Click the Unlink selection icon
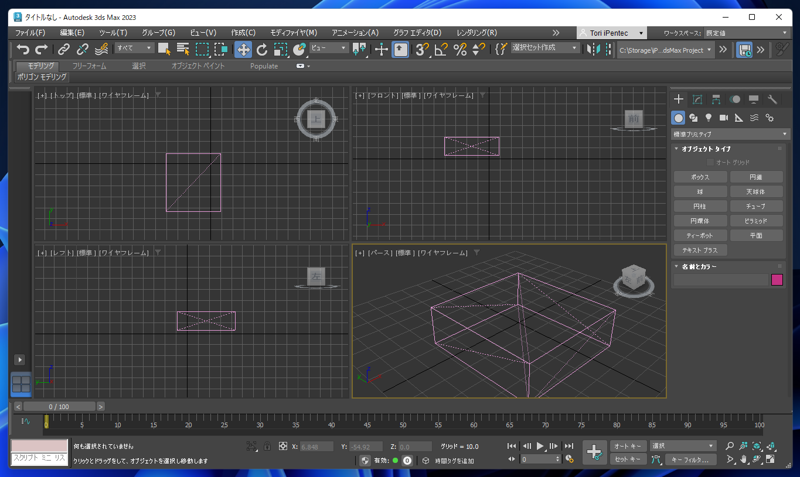Image resolution: width=800 pixels, height=477 pixels. [82, 49]
